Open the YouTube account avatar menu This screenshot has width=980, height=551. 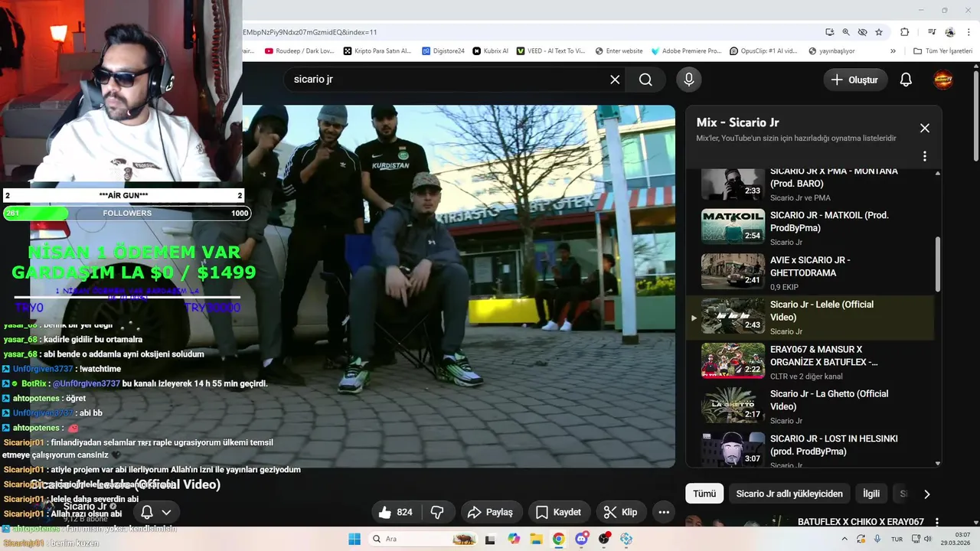tap(943, 80)
